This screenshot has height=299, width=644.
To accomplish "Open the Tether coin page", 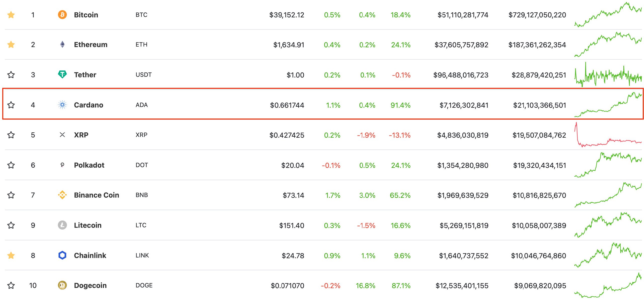I will (85, 75).
